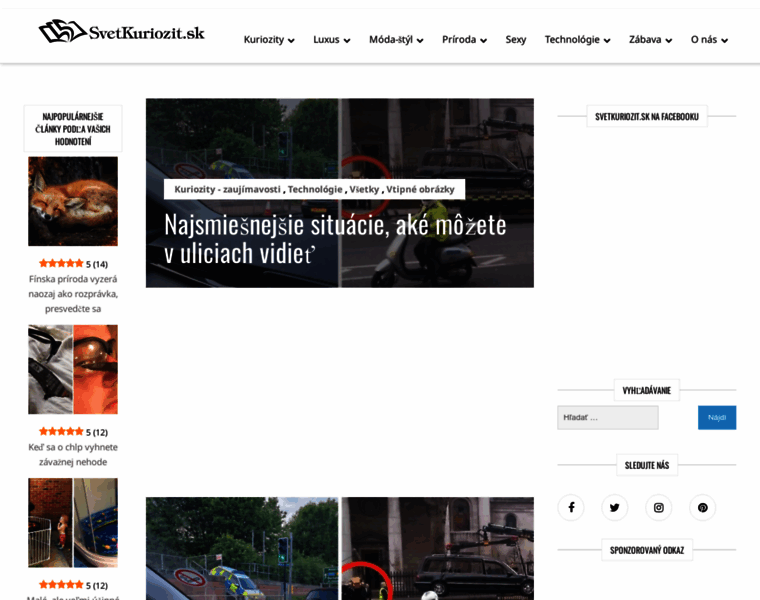Click the Sponzorovaný odkaz widget heading
The image size is (760, 600).
[x=647, y=550]
